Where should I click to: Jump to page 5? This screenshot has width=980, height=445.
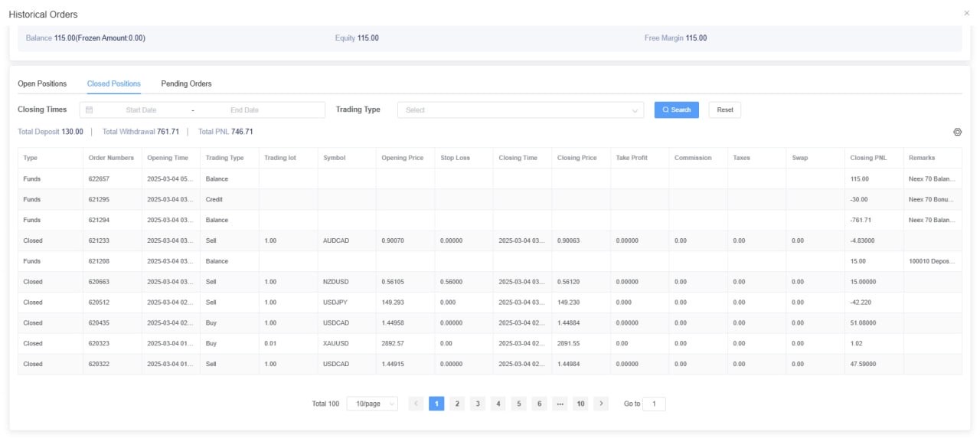pyautogui.click(x=519, y=404)
